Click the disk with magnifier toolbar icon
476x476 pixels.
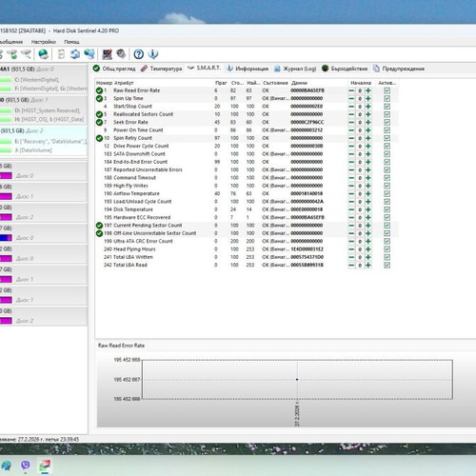(x=27, y=54)
